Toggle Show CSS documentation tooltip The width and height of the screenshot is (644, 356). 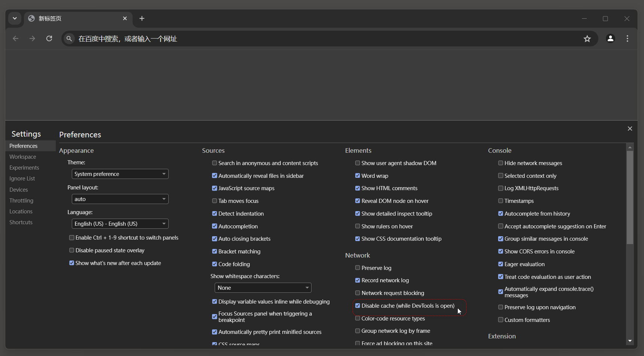[358, 239]
